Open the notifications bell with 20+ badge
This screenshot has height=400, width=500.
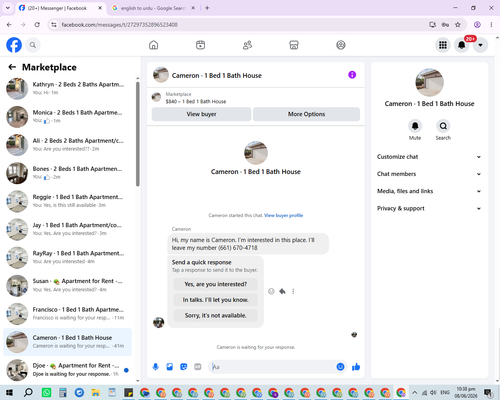(x=462, y=45)
